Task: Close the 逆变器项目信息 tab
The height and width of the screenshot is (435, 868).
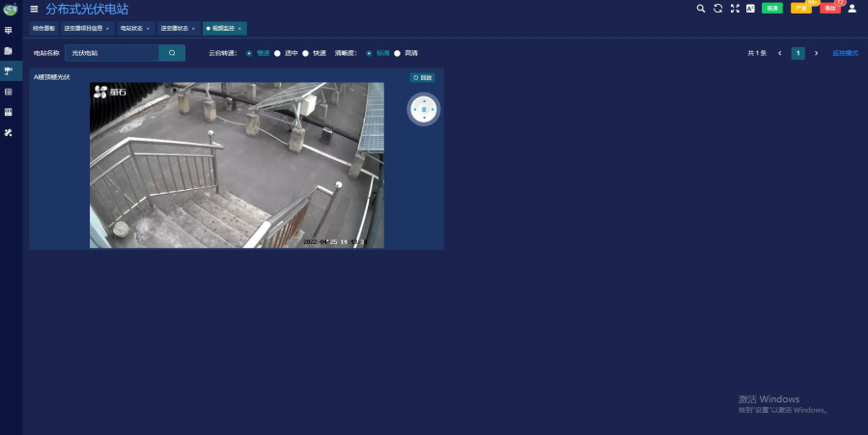Action: [x=107, y=28]
